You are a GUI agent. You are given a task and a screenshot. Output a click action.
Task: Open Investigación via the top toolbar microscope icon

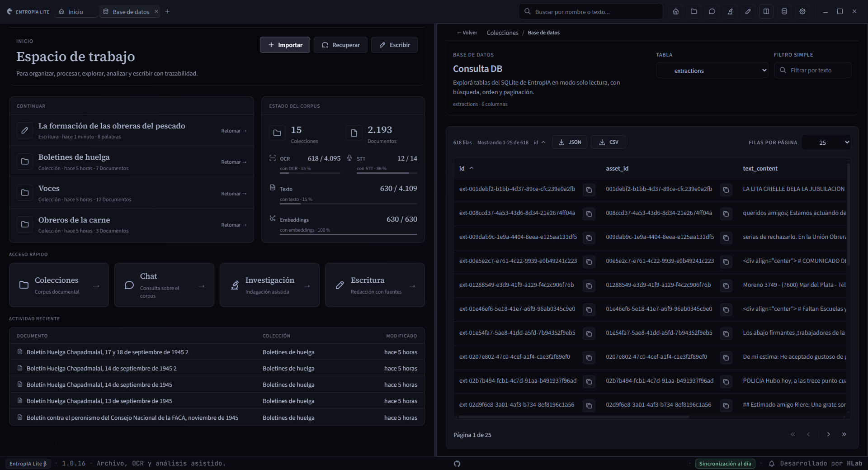coord(730,12)
